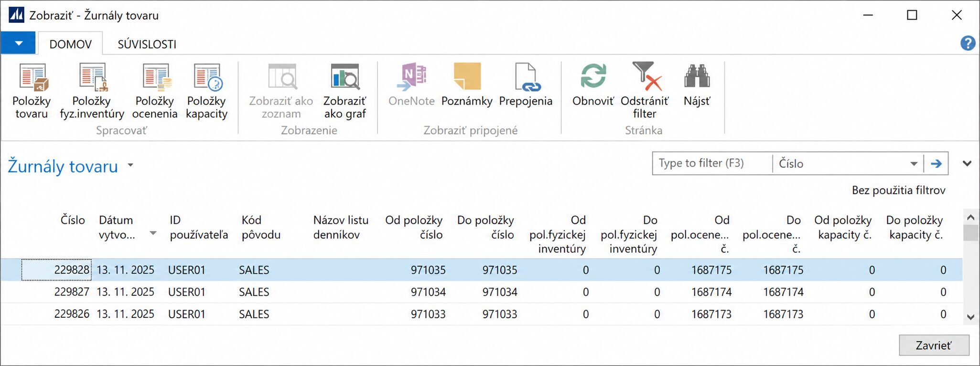Open the blue application menu dropdown
The height and width of the screenshot is (366, 980).
click(18, 43)
